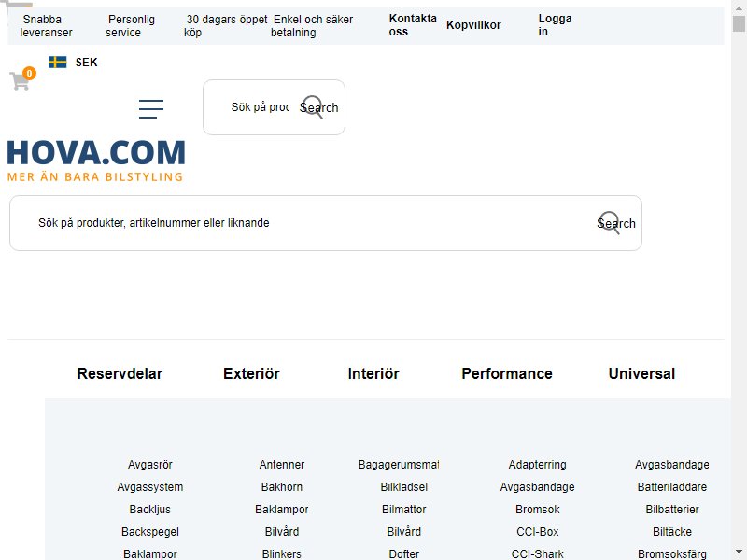Open the Bromsoksfärg link
The width and height of the screenshot is (747, 560).
(x=672, y=553)
